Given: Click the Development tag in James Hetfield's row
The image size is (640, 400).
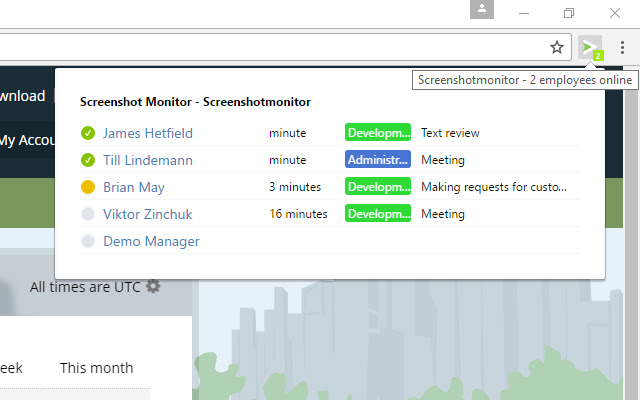Looking at the screenshot, I should [x=378, y=132].
